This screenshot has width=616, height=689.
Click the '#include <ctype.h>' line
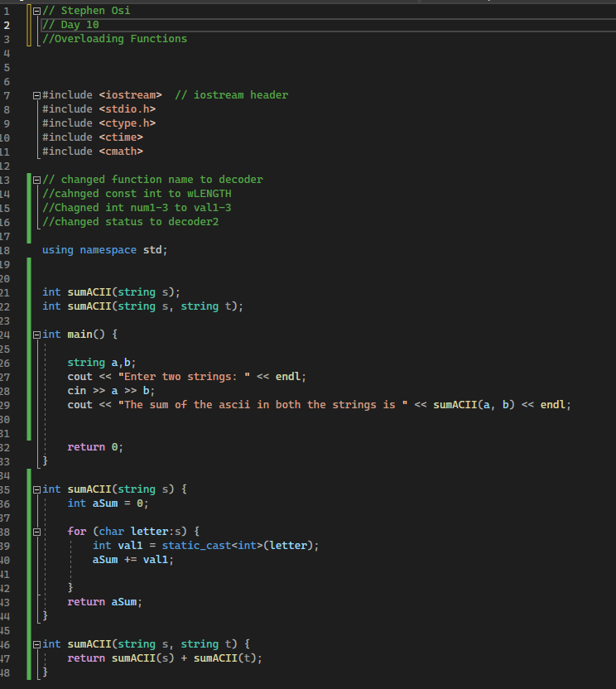tap(99, 123)
